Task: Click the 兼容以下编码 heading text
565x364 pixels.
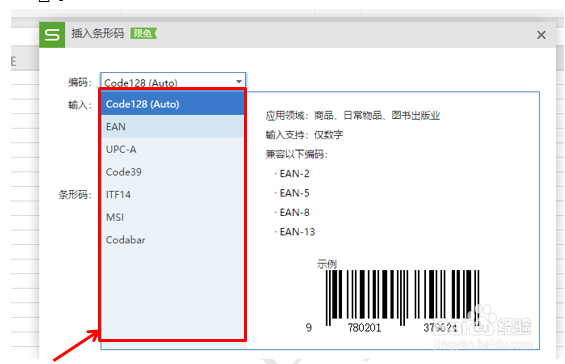Action: 297,154
